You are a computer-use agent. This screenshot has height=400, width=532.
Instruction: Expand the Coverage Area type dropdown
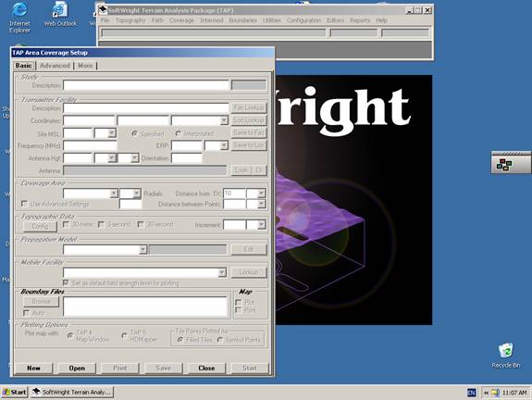pyautogui.click(x=114, y=194)
